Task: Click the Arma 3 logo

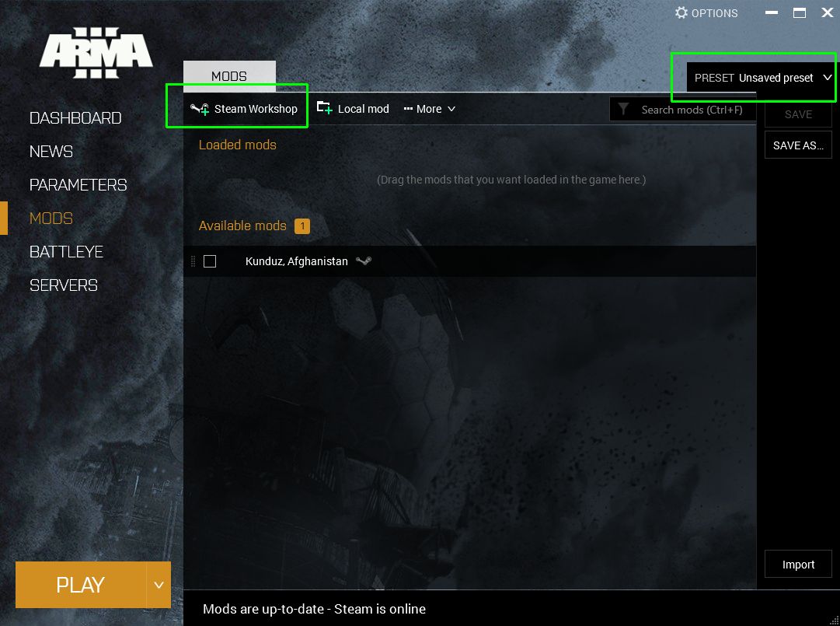Action: coord(96,54)
